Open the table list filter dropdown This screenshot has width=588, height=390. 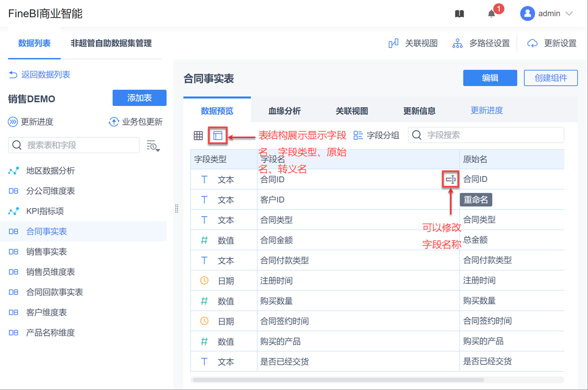[153, 145]
